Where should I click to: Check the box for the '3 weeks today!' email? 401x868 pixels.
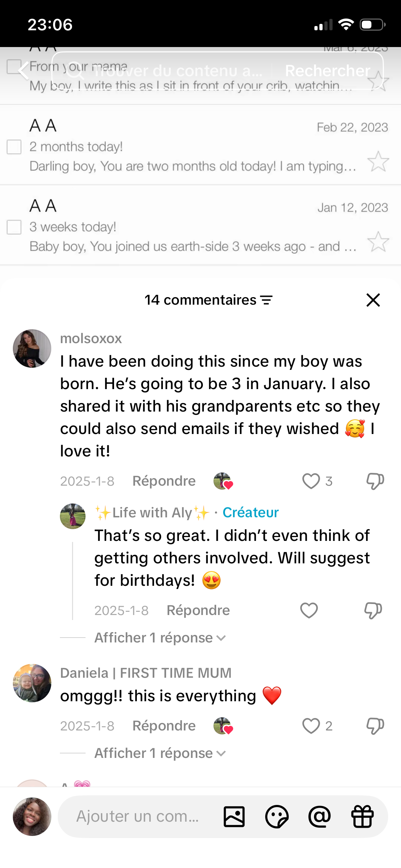point(14,227)
